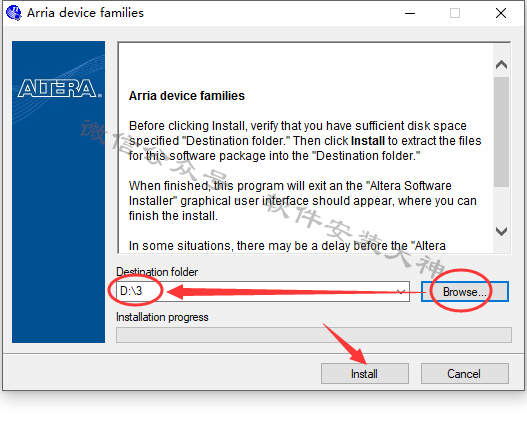Open the Browse folder dialog
The height and width of the screenshot is (426, 527).
465,292
